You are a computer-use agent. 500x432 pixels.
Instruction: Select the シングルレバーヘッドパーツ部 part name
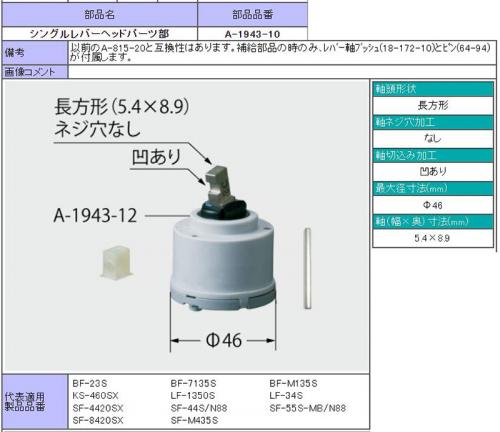pos(99,34)
